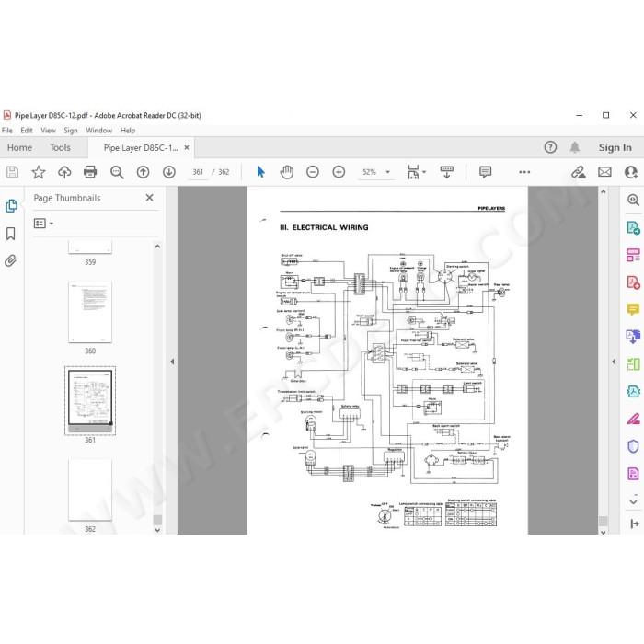Click the document vertical scrollbar thumb
Screen dimensions: 644x644
[603, 522]
